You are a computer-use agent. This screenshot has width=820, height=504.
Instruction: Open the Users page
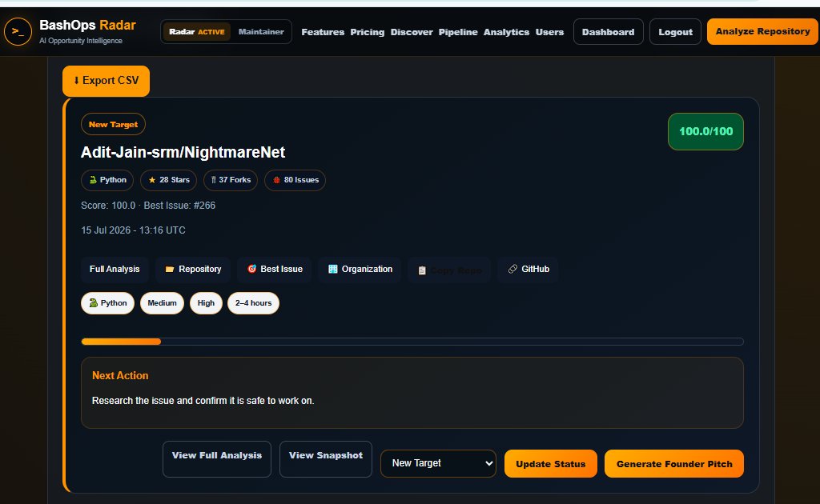(549, 32)
